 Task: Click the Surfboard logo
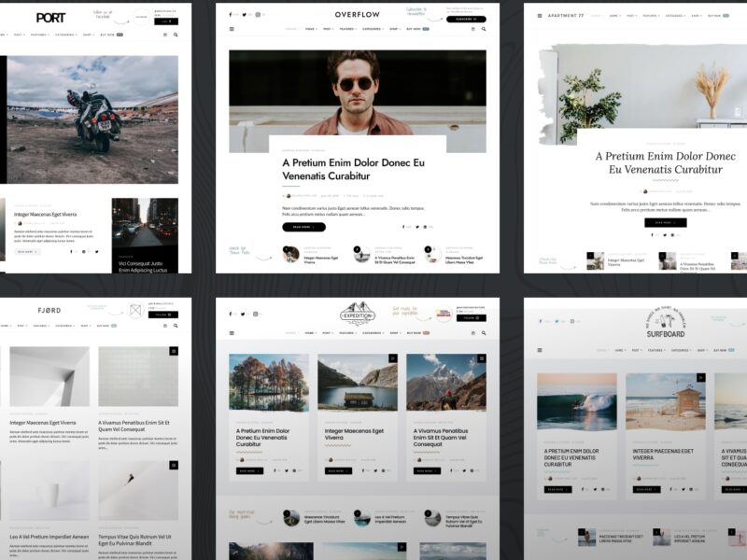(666, 322)
